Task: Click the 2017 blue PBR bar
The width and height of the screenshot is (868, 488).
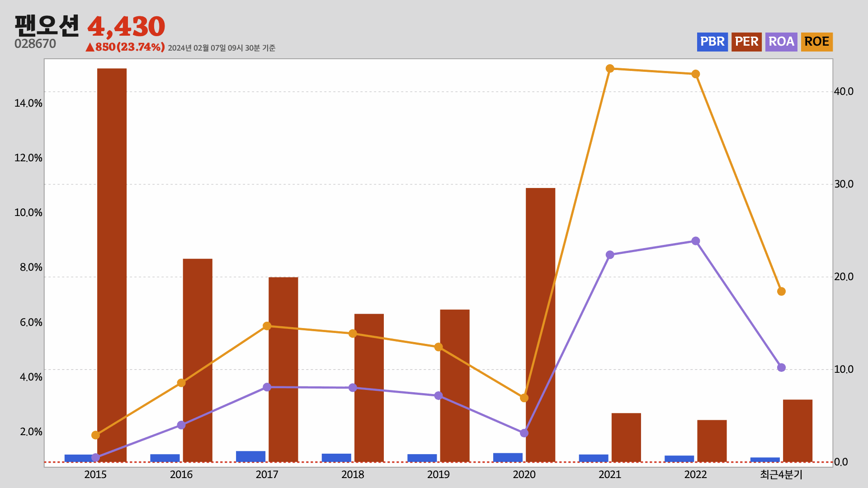Action: (250, 456)
